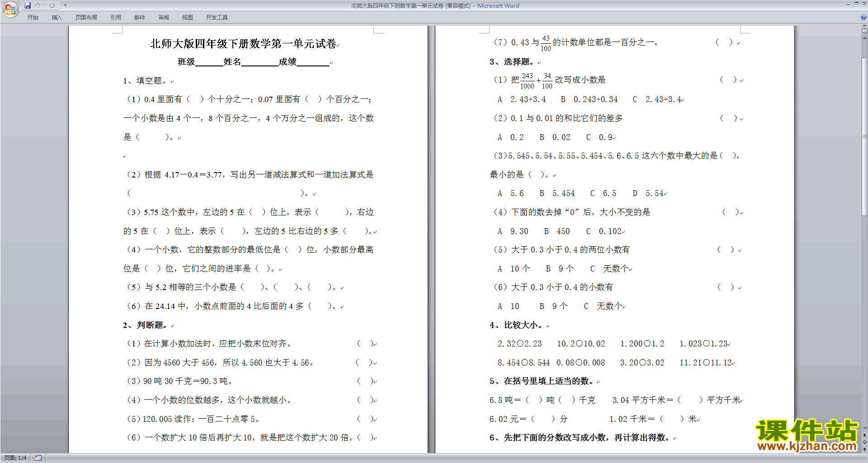Open the 插入 ribbon tab
868x463 pixels.
click(x=57, y=17)
